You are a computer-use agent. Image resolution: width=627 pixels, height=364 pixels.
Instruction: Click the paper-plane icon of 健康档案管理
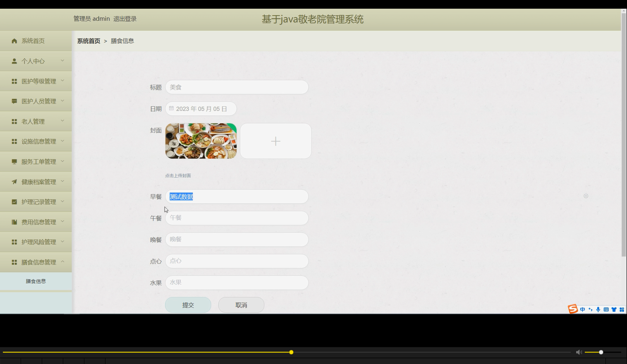pyautogui.click(x=14, y=181)
